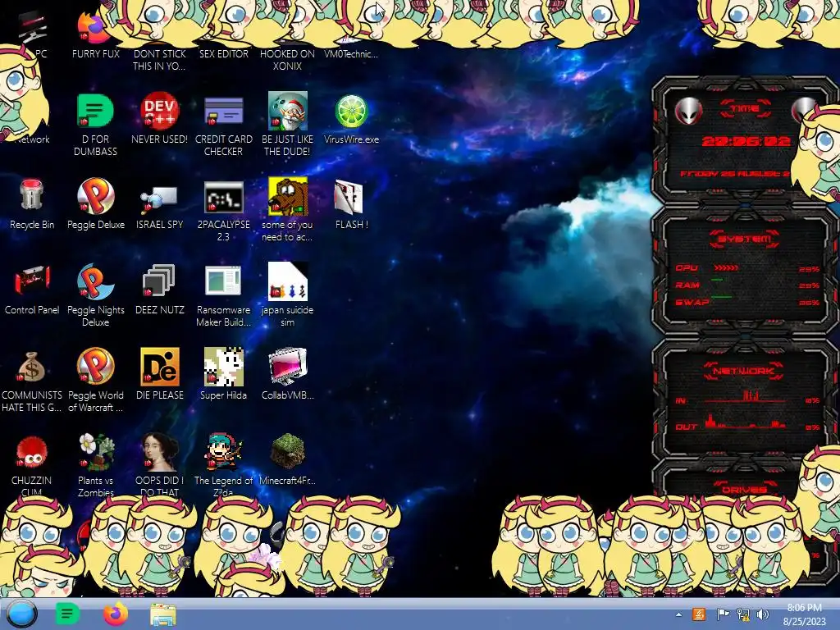Click the HOOKED ON XONIX desktop label
The height and width of the screenshot is (630, 840).
(x=288, y=60)
